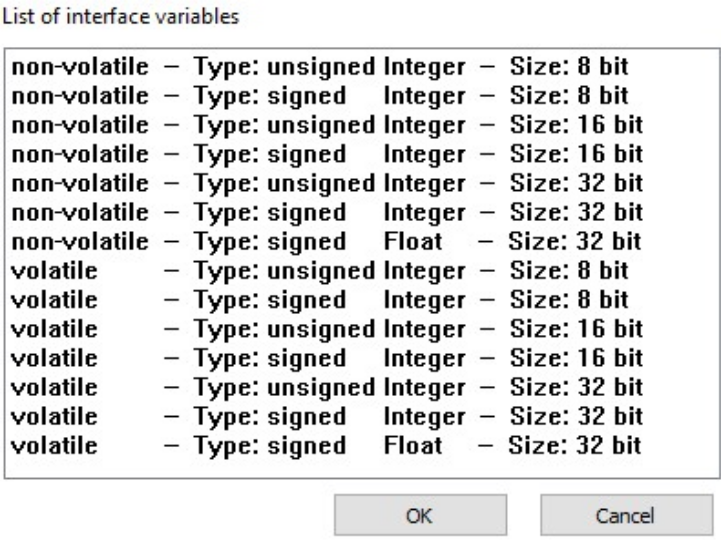Select non-volatile signed Float 32 bit entry
This screenshot has width=721, height=545.
(x=326, y=242)
